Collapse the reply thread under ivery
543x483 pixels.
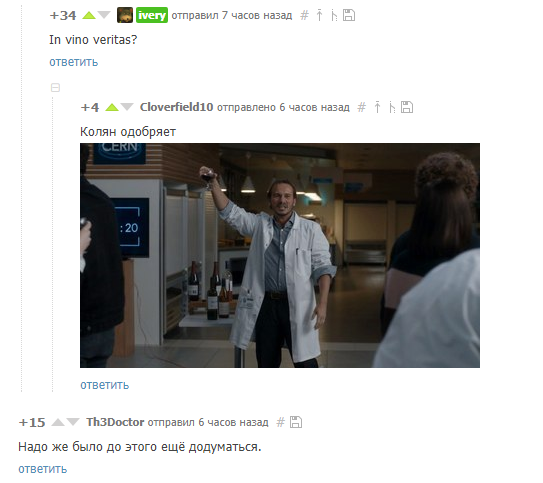[55, 88]
